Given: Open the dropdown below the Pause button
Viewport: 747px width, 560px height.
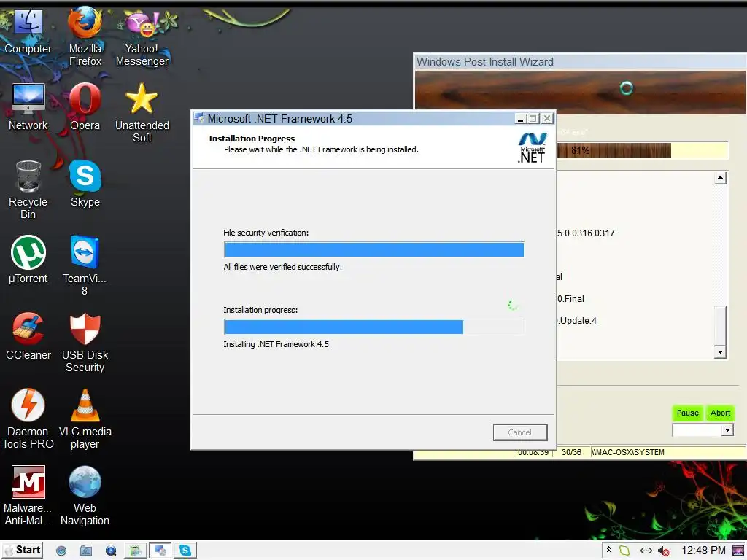Looking at the screenshot, I should (727, 430).
